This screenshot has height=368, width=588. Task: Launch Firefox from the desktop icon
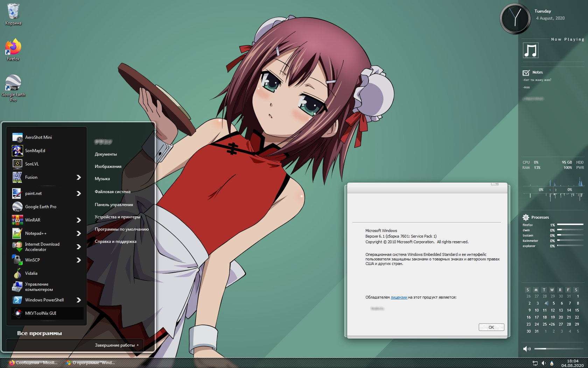[x=13, y=50]
